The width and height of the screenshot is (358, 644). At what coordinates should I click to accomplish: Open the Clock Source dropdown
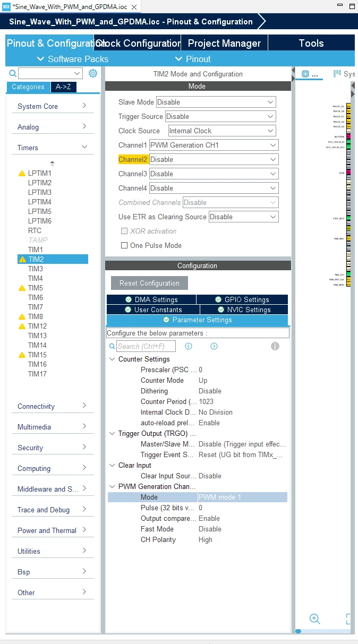click(222, 131)
